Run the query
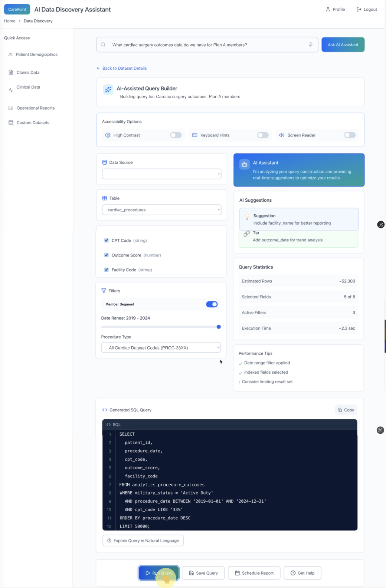 [159, 573]
